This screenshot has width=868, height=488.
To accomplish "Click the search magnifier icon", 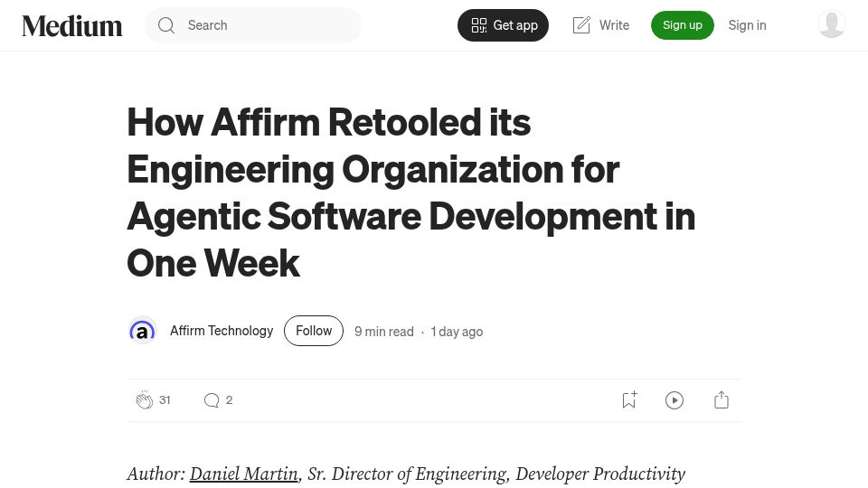I will 166,25.
